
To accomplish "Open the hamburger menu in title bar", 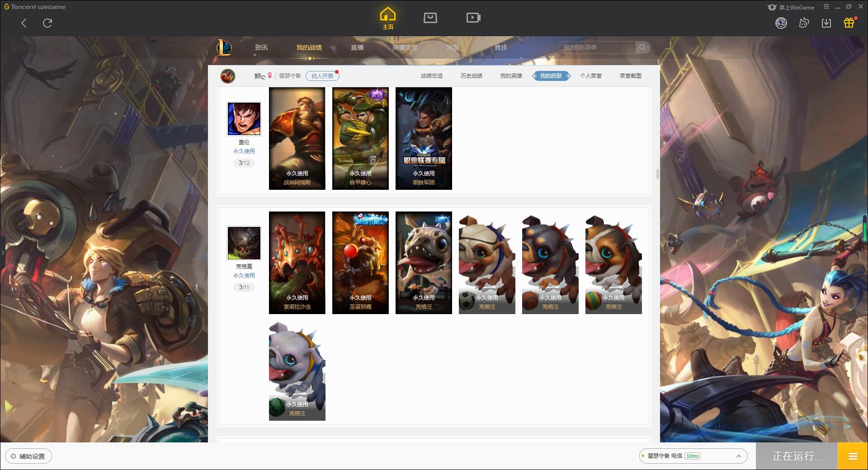I will [826, 7].
